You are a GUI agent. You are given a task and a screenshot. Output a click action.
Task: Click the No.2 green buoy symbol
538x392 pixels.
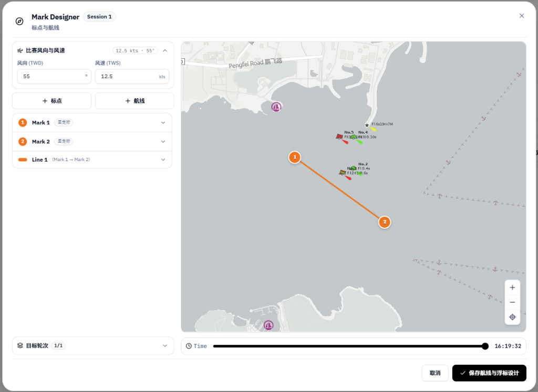click(354, 168)
